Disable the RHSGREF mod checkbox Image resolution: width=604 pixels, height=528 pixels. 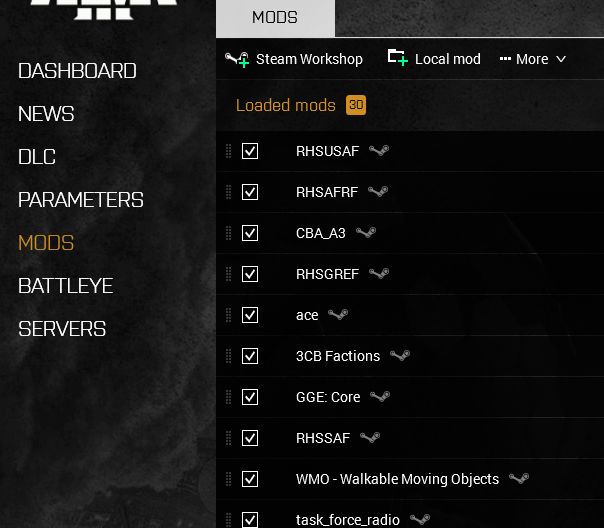250,274
